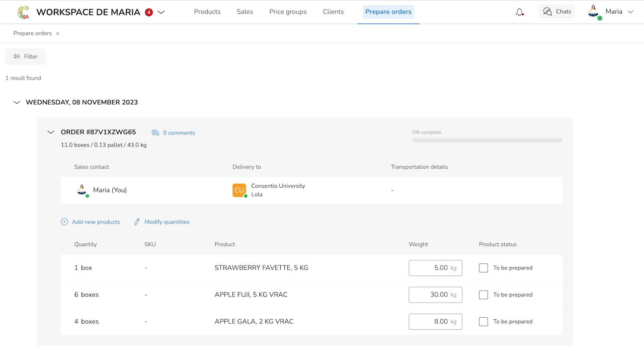Collapse order #87V1XZWG65 details
Screen dimensions: 644x351
(x=50, y=132)
